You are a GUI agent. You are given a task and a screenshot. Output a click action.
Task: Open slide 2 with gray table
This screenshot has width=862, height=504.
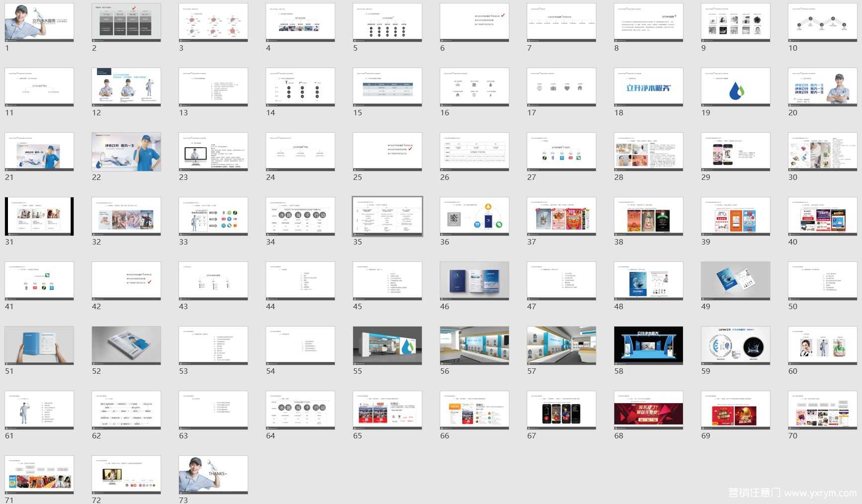click(126, 22)
